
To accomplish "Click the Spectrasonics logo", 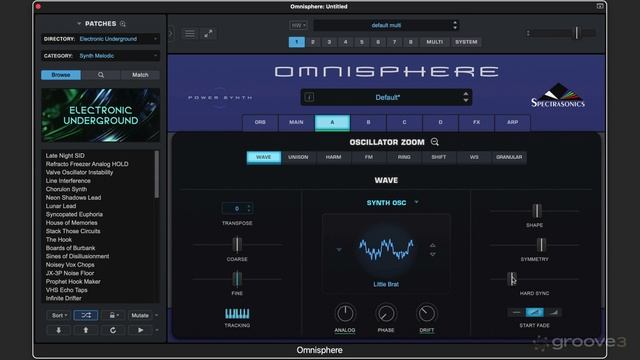I will (558, 96).
